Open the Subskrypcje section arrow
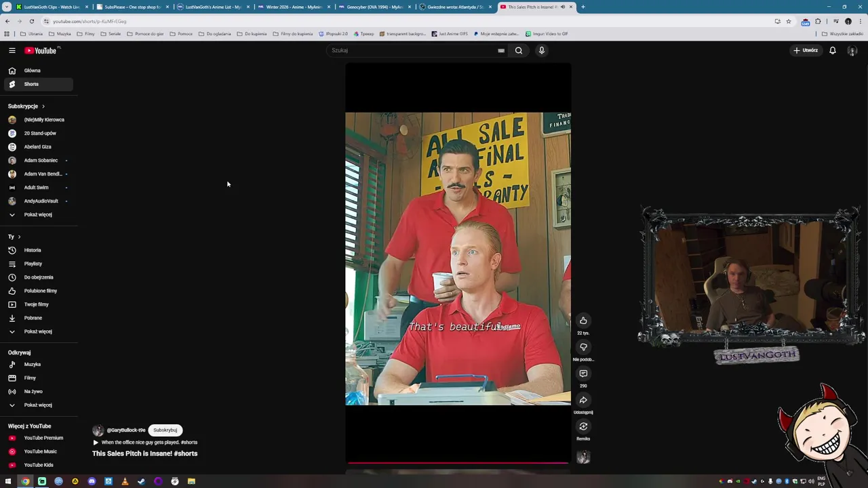This screenshot has width=868, height=488. pos(43,106)
